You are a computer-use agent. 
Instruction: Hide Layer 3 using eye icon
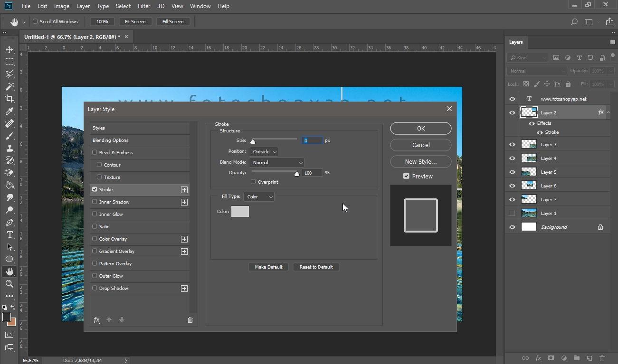[512, 145]
